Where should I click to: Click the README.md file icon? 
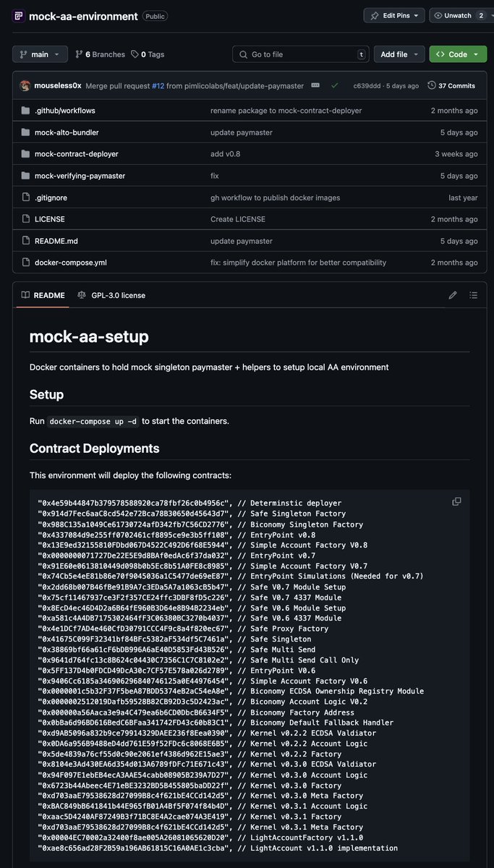pyautogui.click(x=26, y=241)
